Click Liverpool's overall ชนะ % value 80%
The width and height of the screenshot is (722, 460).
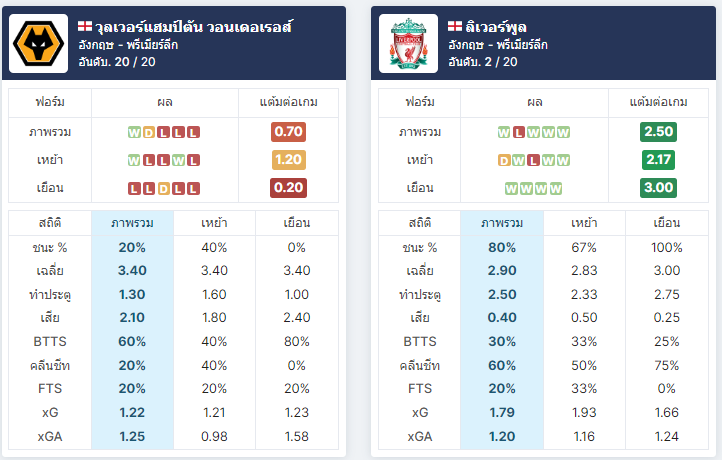502,248
